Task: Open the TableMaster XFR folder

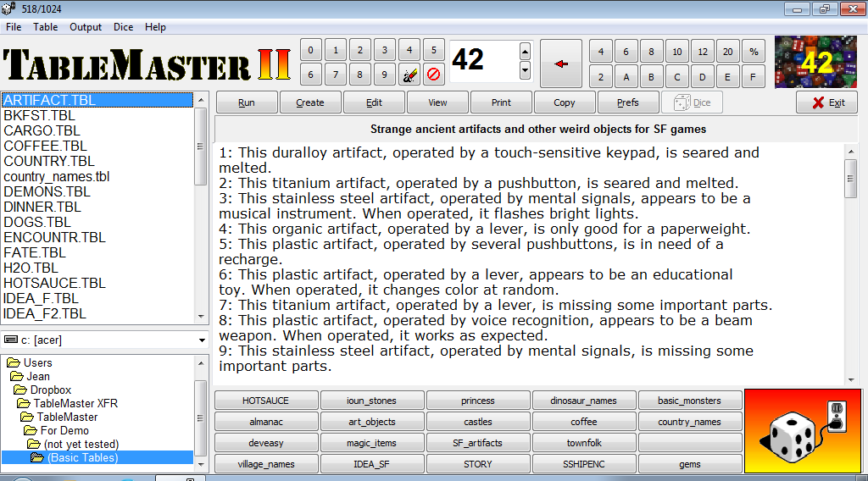Action: [75, 404]
